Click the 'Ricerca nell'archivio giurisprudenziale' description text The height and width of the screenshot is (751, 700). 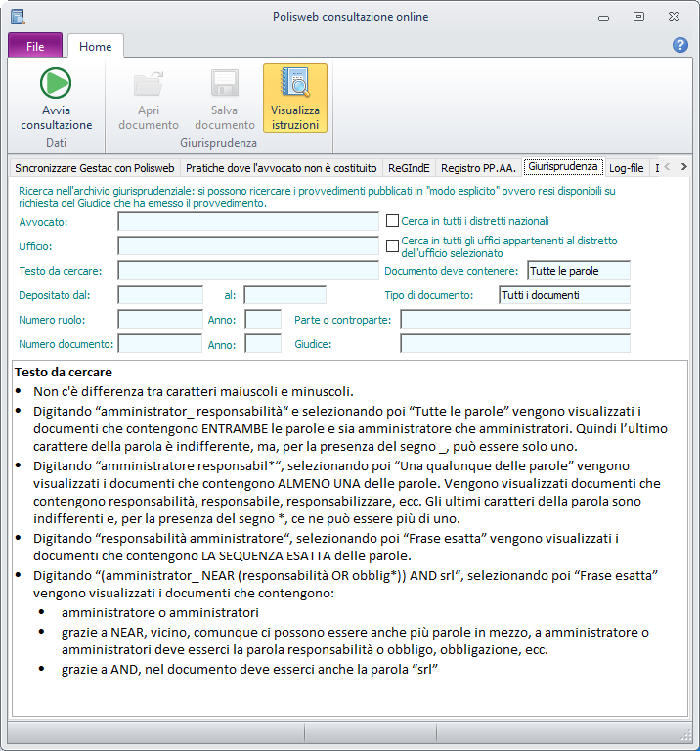(317, 197)
